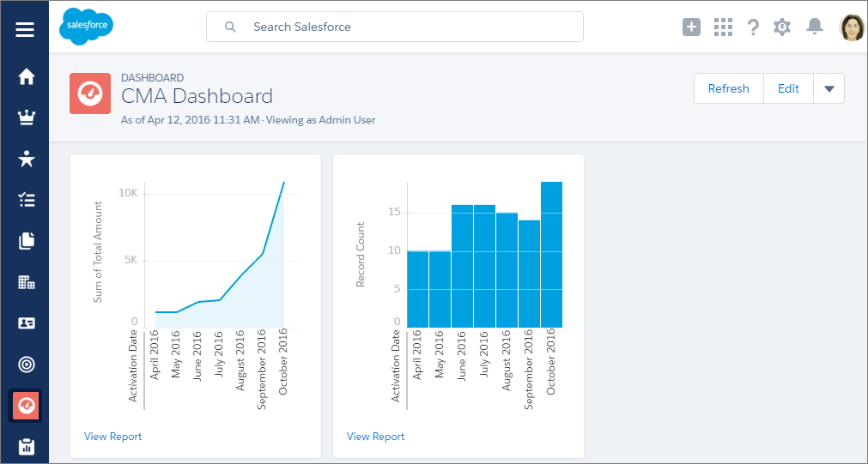This screenshot has height=464, width=868.
Task: Go to Home in sidebar
Action: point(26,76)
